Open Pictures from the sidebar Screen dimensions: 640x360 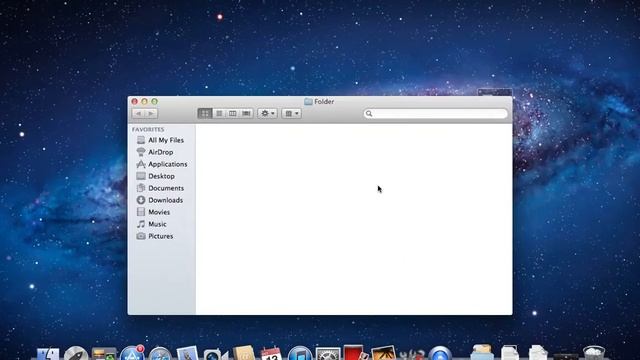161,236
